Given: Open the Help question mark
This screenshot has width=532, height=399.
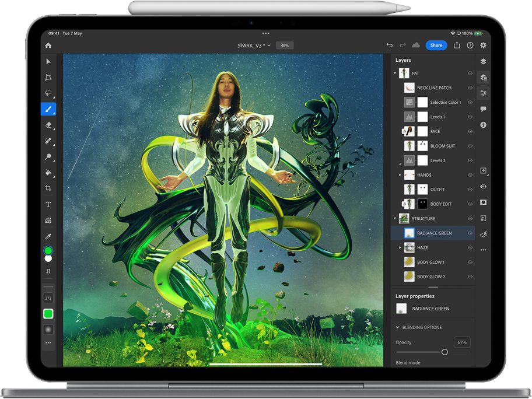Looking at the screenshot, I should coord(470,45).
